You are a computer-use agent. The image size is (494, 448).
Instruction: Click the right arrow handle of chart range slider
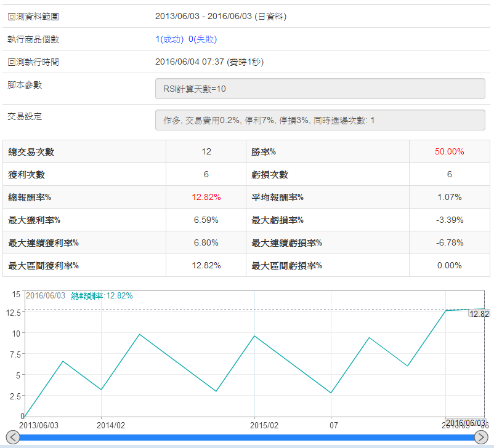point(481,437)
